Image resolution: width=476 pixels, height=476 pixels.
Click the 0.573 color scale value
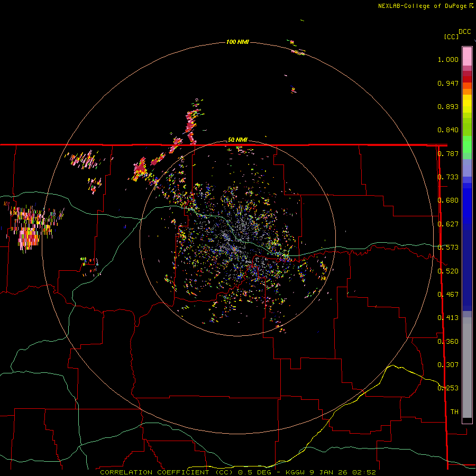448,248
